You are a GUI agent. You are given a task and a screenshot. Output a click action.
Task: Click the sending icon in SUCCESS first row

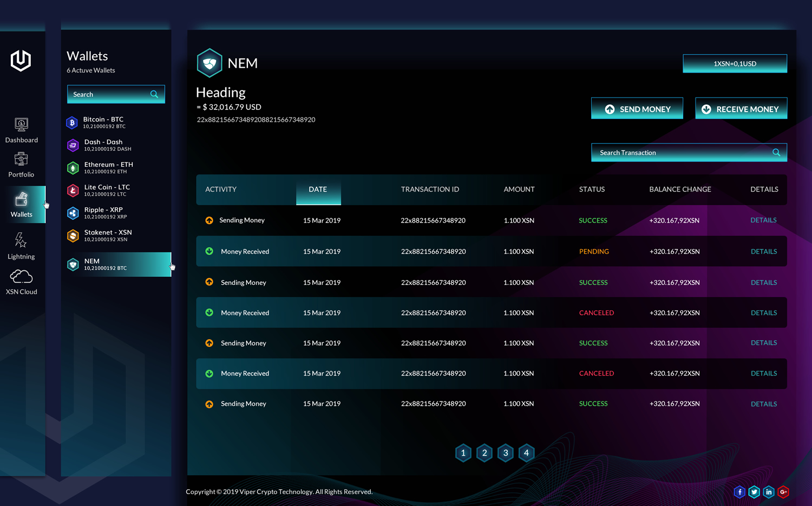(x=209, y=220)
